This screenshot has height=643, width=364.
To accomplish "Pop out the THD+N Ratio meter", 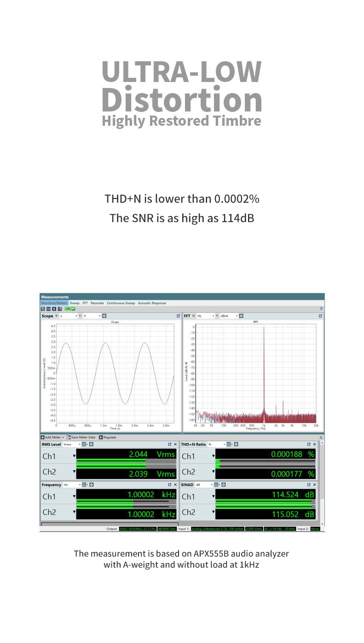I will coord(309,444).
